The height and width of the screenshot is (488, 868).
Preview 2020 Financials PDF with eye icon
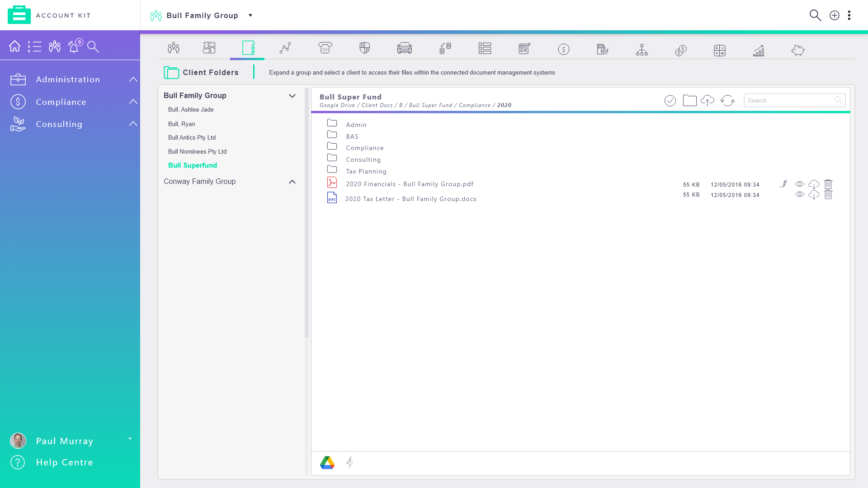click(800, 184)
